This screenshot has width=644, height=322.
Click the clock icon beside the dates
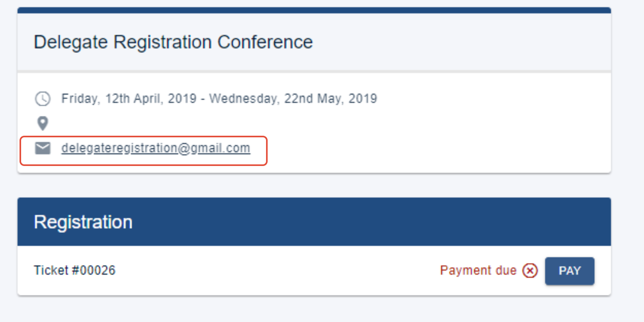tap(43, 99)
